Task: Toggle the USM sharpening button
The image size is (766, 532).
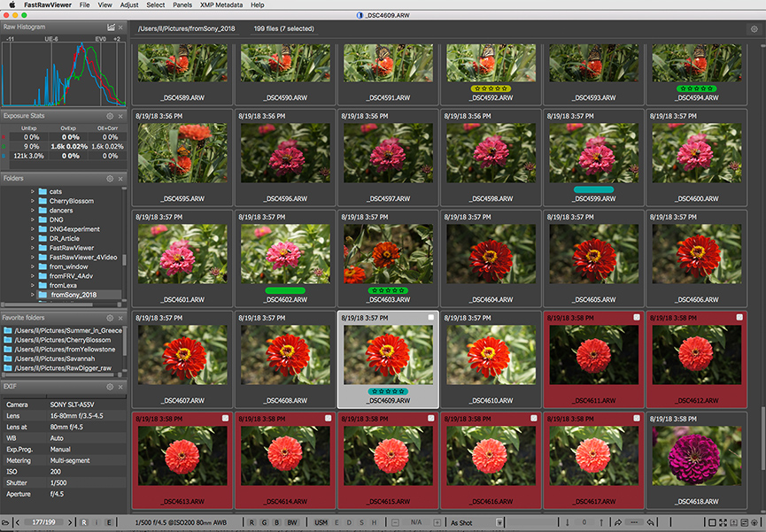Action: click(321, 522)
